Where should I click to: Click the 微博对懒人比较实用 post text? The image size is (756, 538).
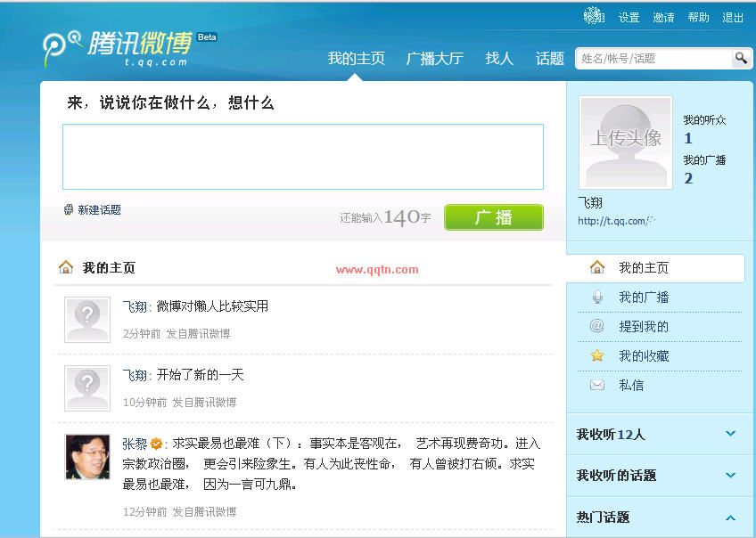click(212, 306)
